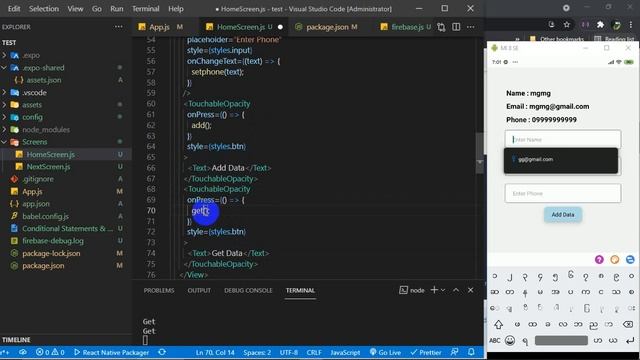
Task: Change indentation via Spaces: 2
Action: click(x=257, y=352)
